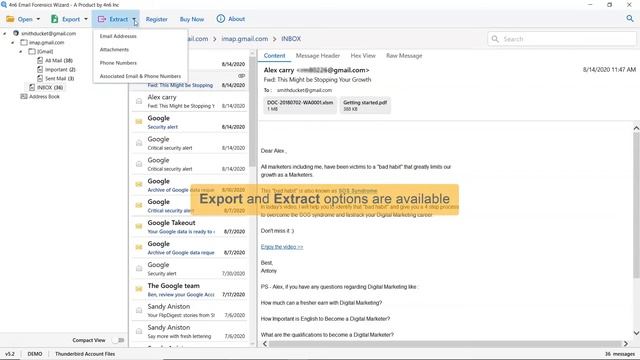
Task: Click the Important (2) folder icon
Action: click(40, 69)
